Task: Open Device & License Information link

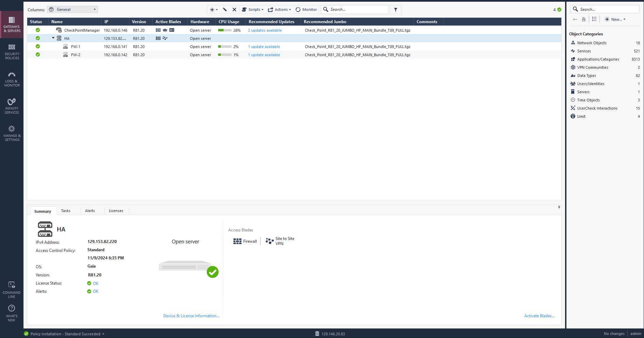Action: click(191, 316)
